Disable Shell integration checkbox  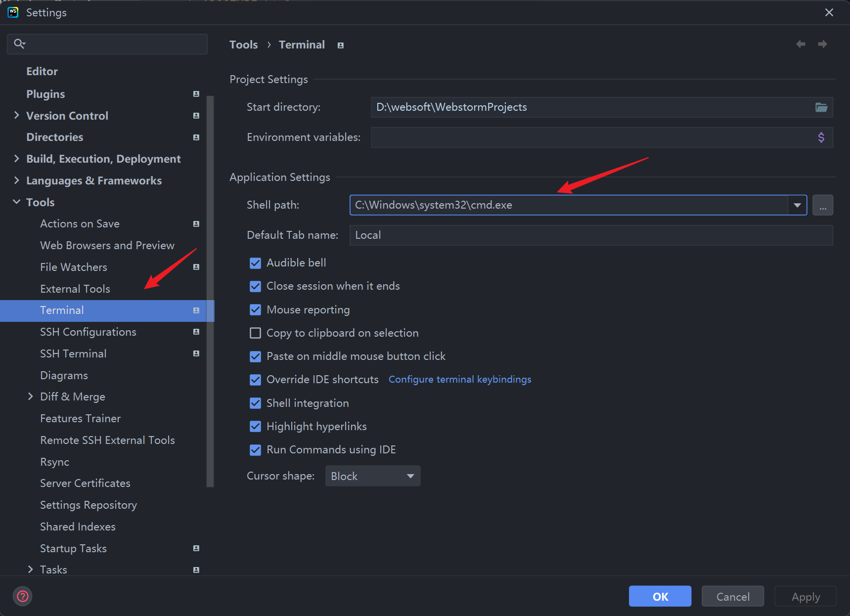click(x=255, y=403)
